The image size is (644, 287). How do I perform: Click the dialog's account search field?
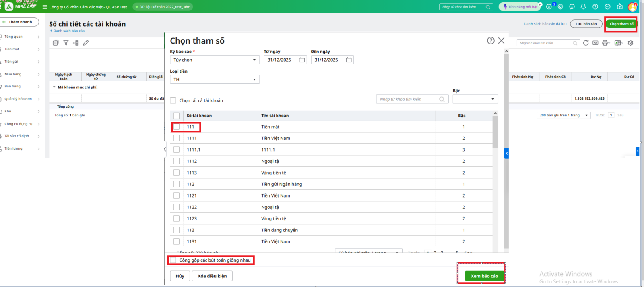click(409, 99)
